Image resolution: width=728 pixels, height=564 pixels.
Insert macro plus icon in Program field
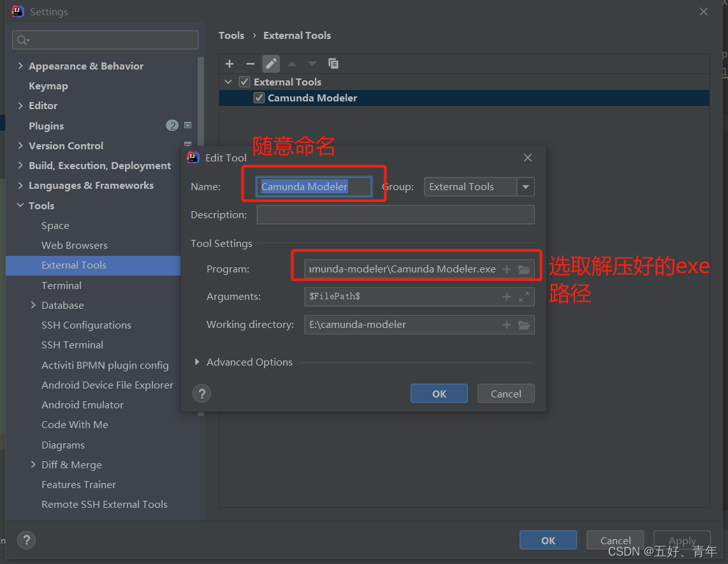pos(507,269)
